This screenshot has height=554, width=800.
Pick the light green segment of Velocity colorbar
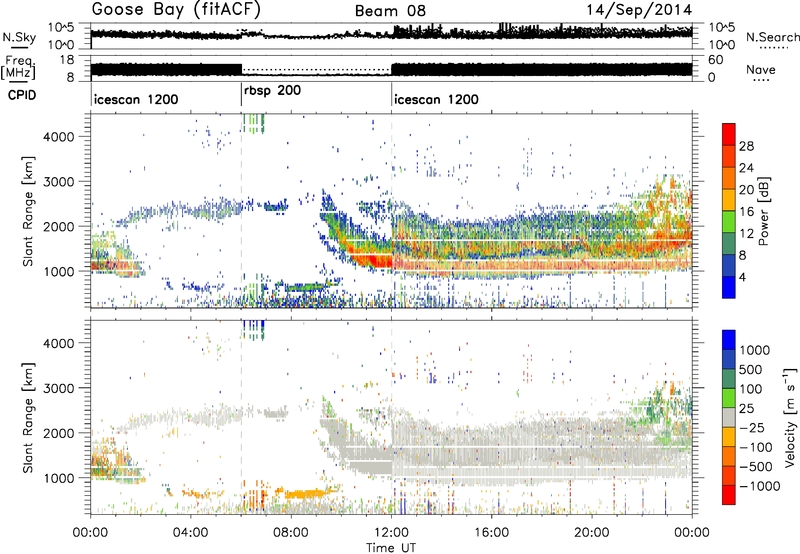coord(729,398)
